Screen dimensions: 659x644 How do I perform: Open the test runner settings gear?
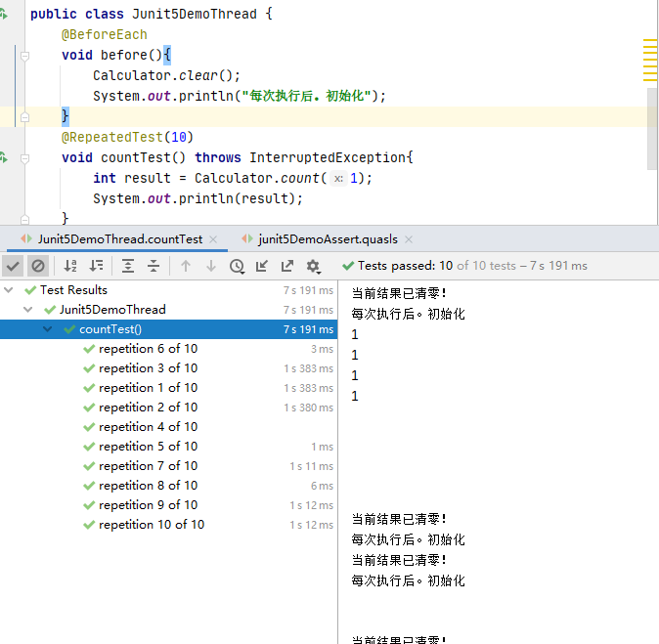(x=313, y=266)
